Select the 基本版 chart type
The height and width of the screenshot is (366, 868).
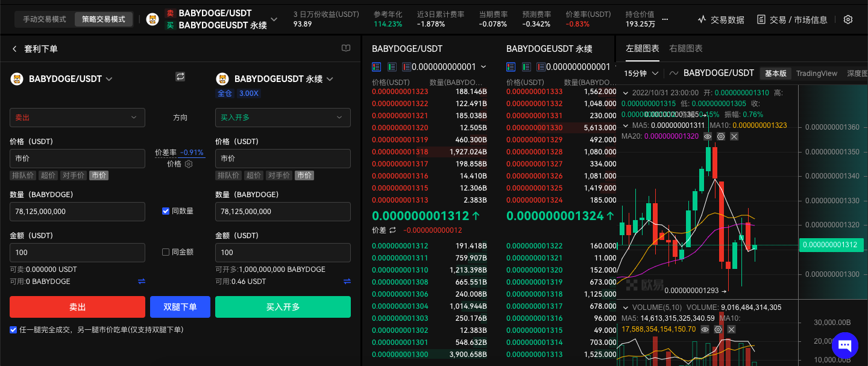point(776,74)
